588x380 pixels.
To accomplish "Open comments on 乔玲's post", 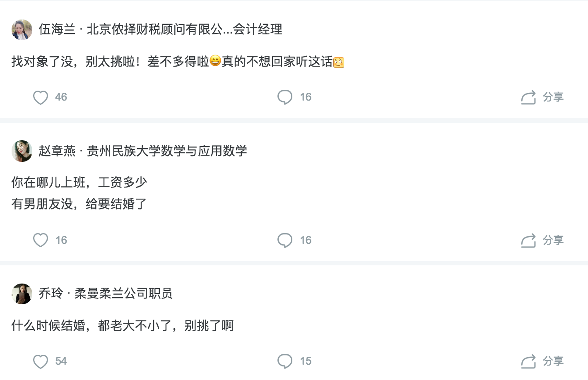I will pyautogui.click(x=285, y=361).
